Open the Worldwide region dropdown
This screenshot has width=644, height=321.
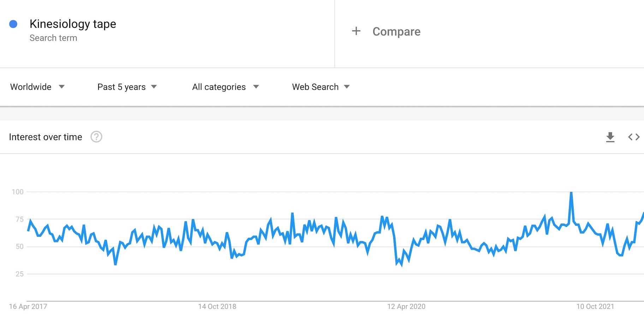[37, 87]
